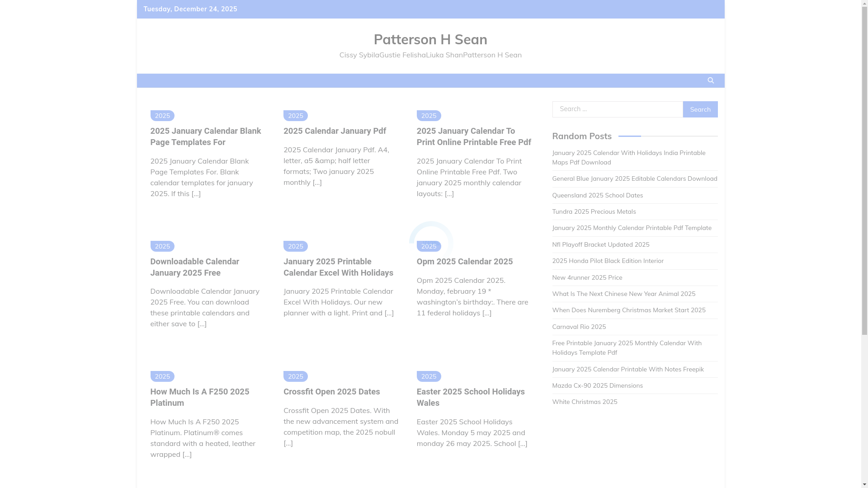The image size is (868, 488).
Task: Open 'January 2025 Monthly Calendar Printable Pdf Template'
Action: point(632,228)
